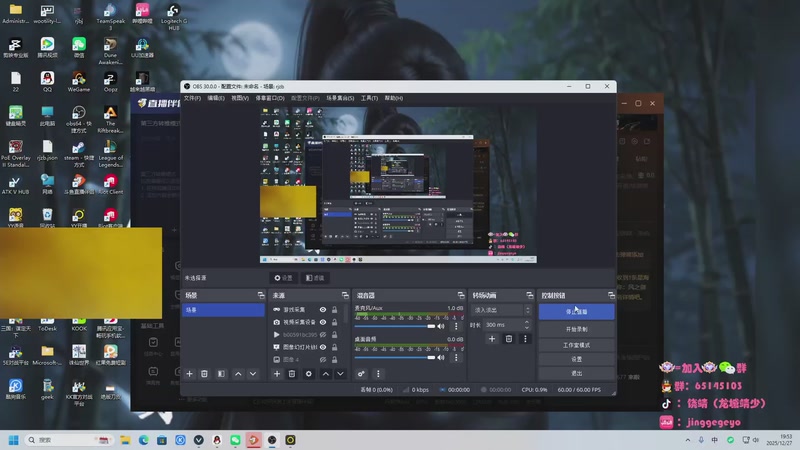Undock the Transitions (转场动画) panel
800x450 pixels.
(530, 295)
